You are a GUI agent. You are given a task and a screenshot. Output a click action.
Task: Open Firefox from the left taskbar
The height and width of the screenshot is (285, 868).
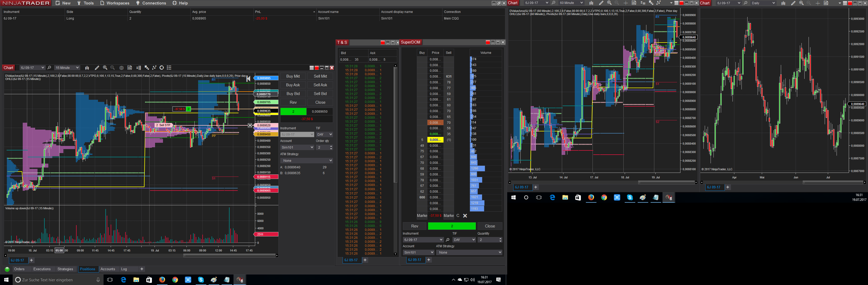coord(162,280)
